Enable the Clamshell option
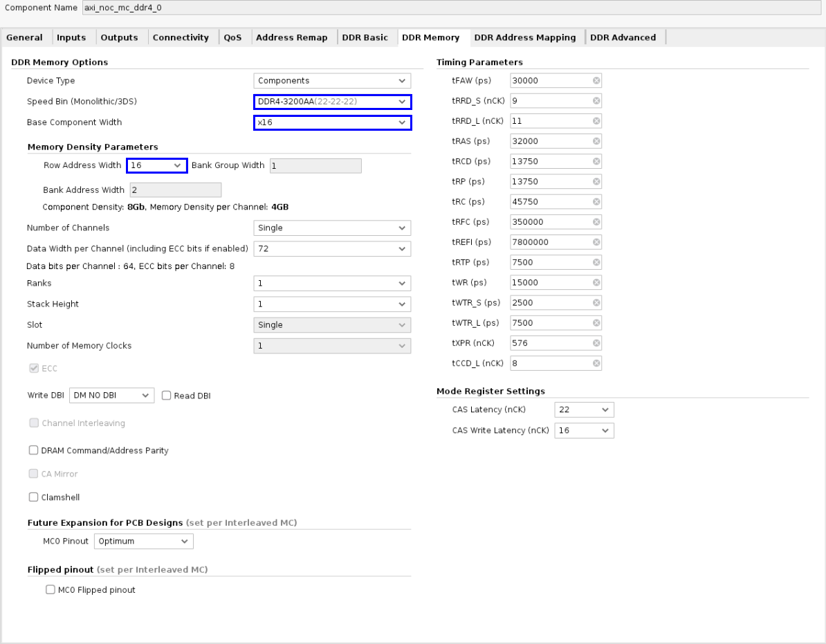 (x=34, y=497)
